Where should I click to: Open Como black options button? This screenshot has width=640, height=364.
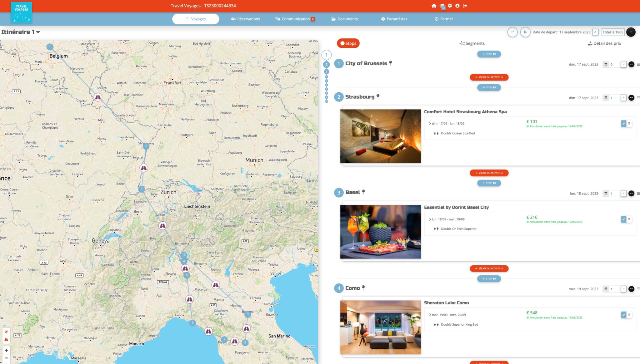pyautogui.click(x=631, y=289)
